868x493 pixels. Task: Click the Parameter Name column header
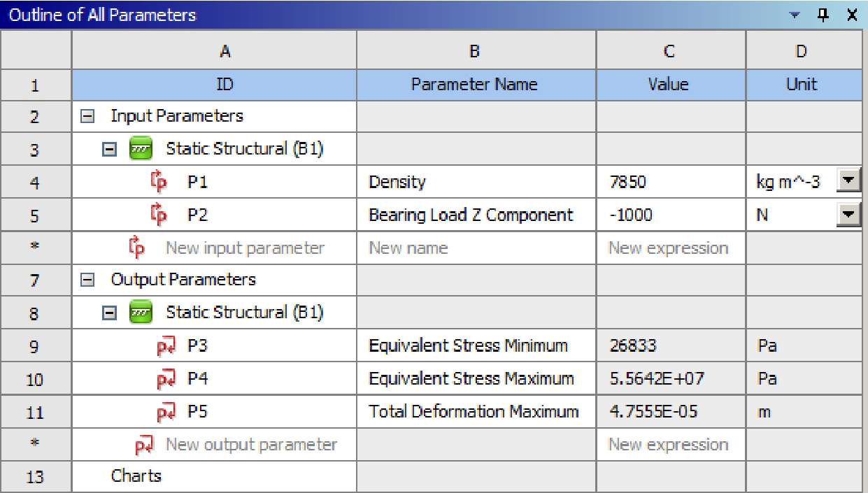click(476, 85)
